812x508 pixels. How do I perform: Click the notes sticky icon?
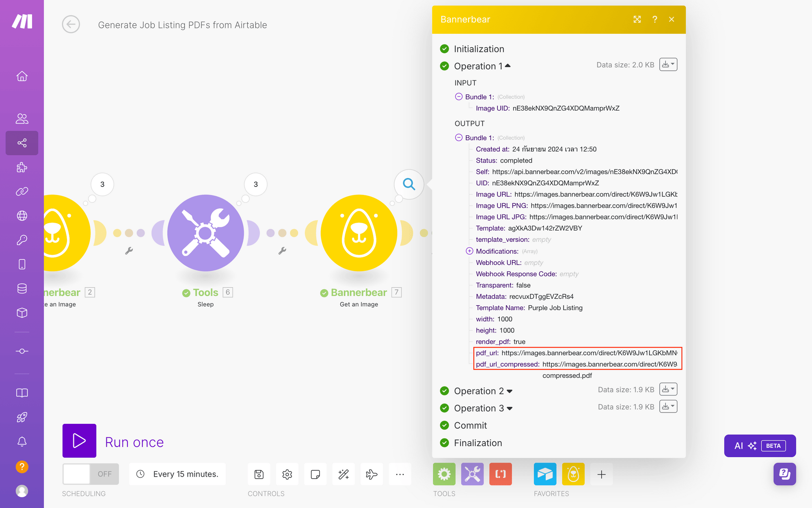point(315,474)
